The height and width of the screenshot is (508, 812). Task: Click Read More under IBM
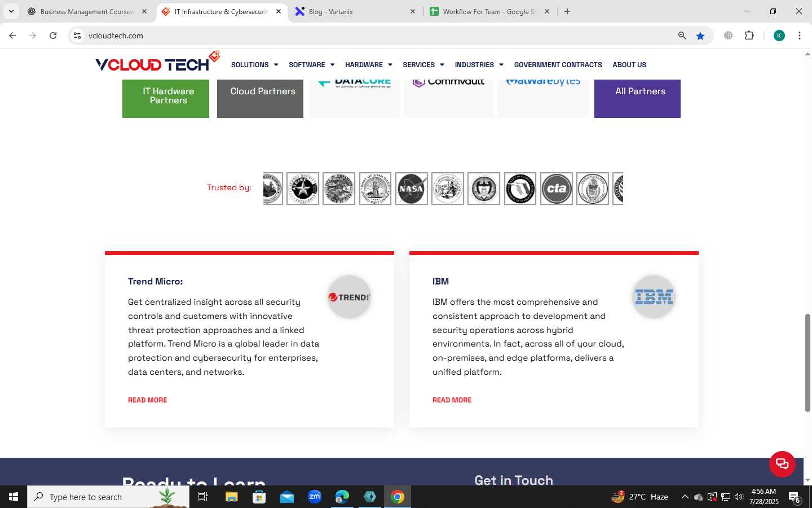(452, 400)
